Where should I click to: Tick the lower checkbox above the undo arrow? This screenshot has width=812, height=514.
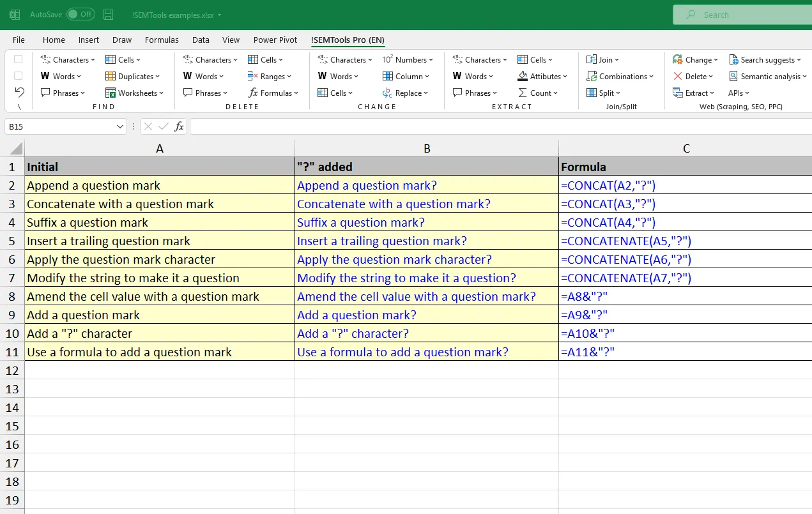pyautogui.click(x=19, y=75)
